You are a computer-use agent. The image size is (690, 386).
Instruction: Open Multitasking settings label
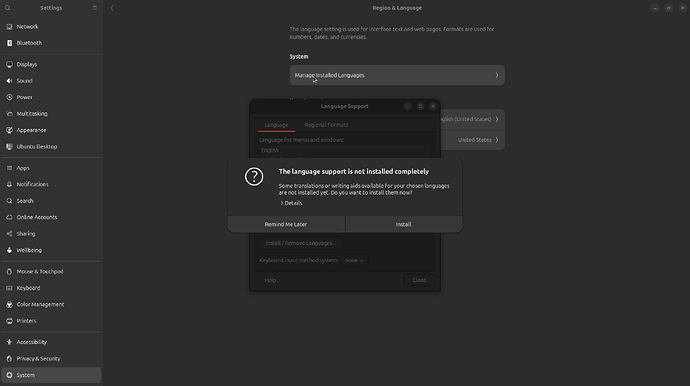pyautogui.click(x=32, y=114)
